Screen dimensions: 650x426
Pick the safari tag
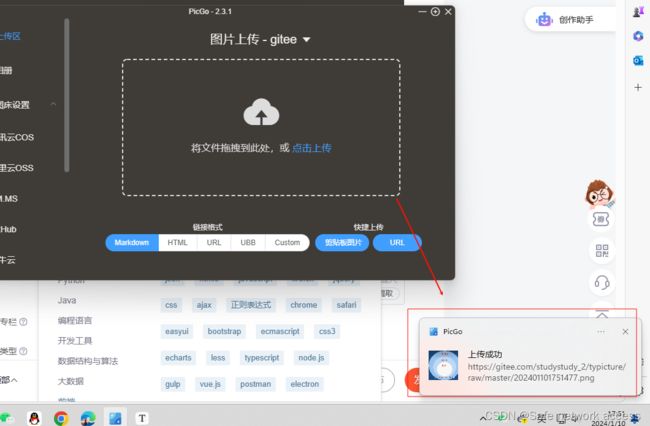click(347, 305)
